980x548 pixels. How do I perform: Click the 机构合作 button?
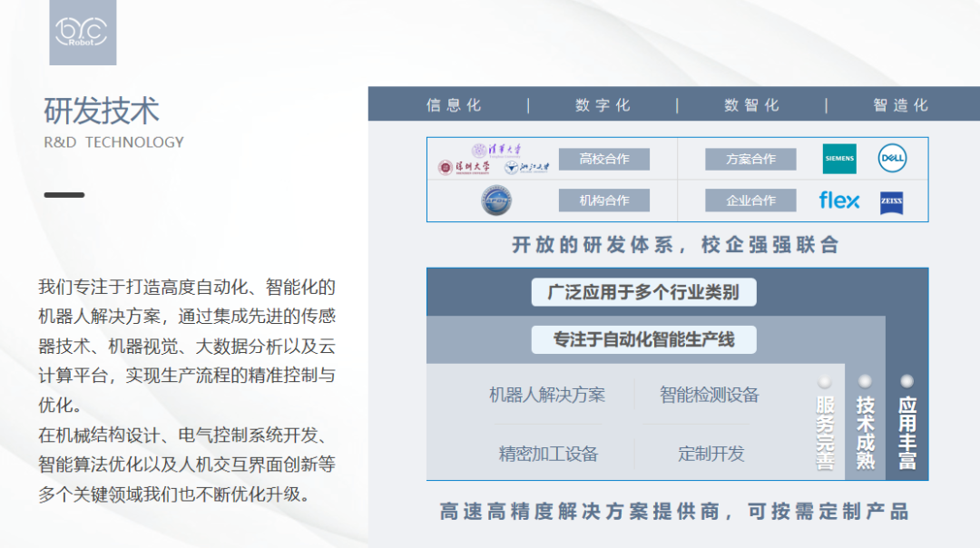tap(603, 201)
